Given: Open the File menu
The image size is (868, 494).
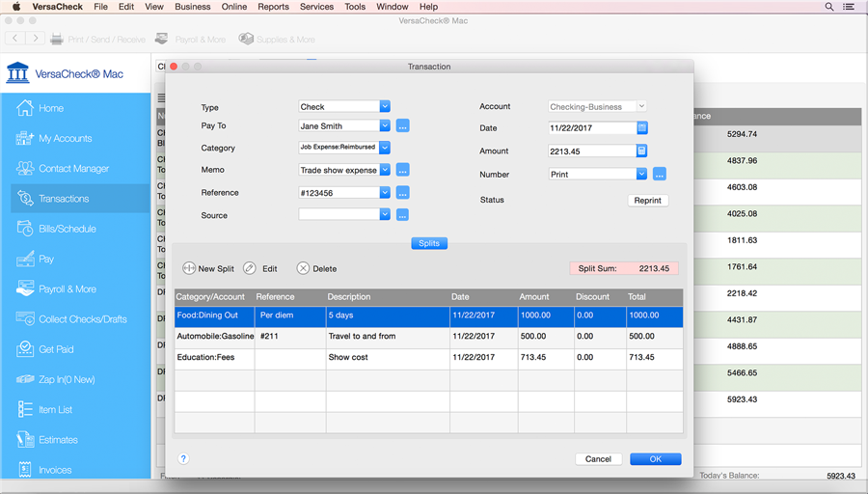Looking at the screenshot, I should pyautogui.click(x=100, y=7).
